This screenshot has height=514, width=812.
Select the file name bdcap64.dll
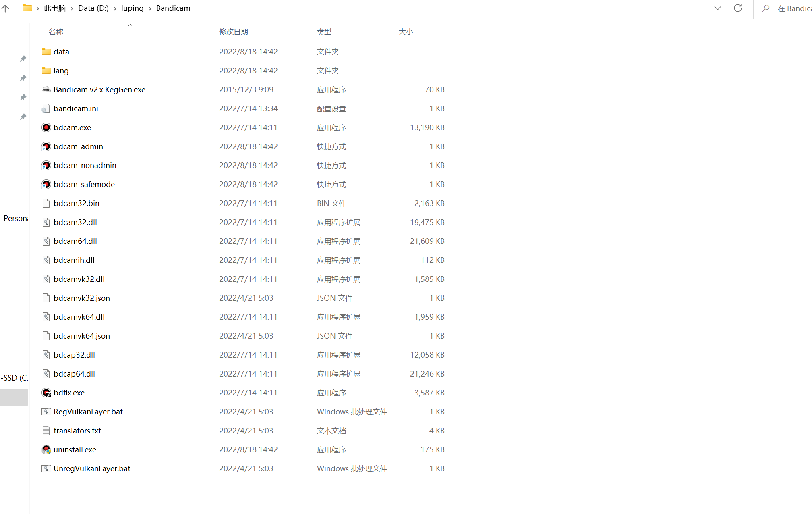click(x=75, y=374)
